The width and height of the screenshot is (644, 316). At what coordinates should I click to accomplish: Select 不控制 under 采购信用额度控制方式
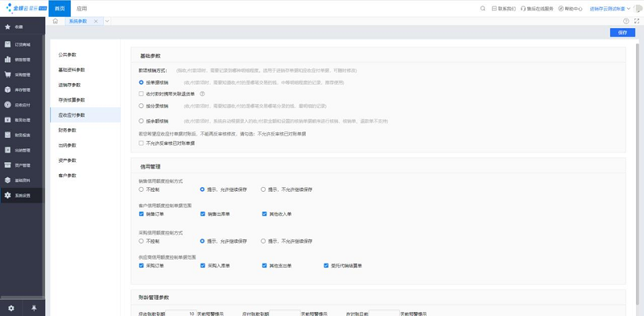(x=142, y=241)
